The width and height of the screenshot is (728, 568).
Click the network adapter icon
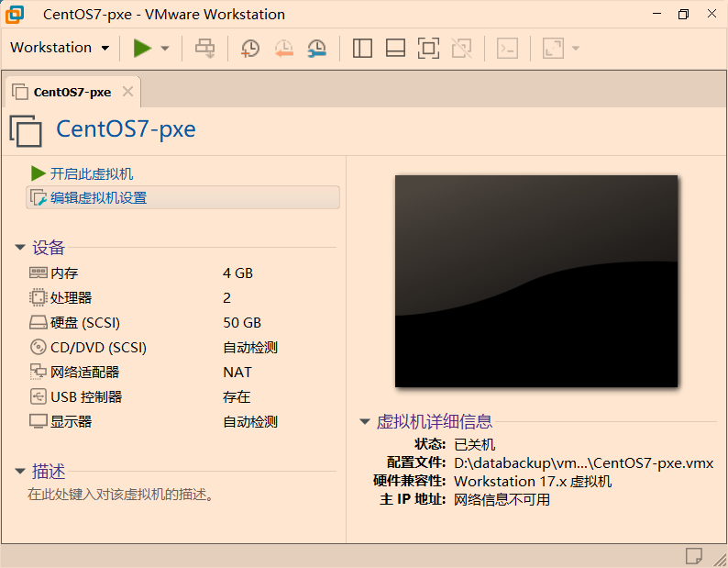[x=39, y=372]
